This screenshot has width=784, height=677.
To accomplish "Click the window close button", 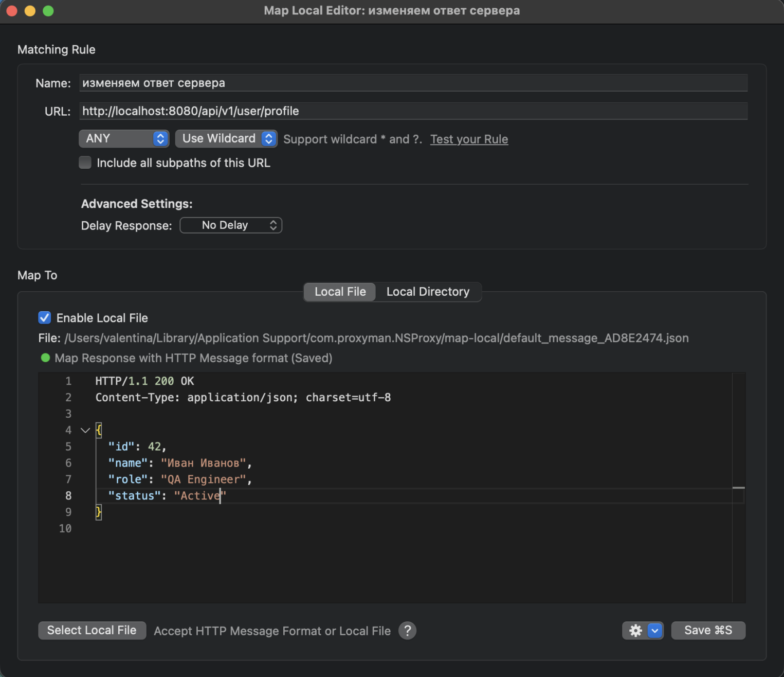I will (x=12, y=10).
